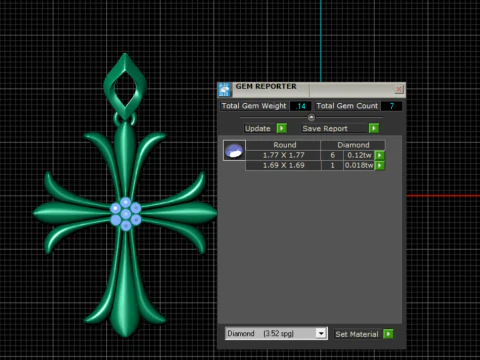Click the round gem preview thumbnail
This screenshot has height=360, width=480.
pyautogui.click(x=234, y=150)
